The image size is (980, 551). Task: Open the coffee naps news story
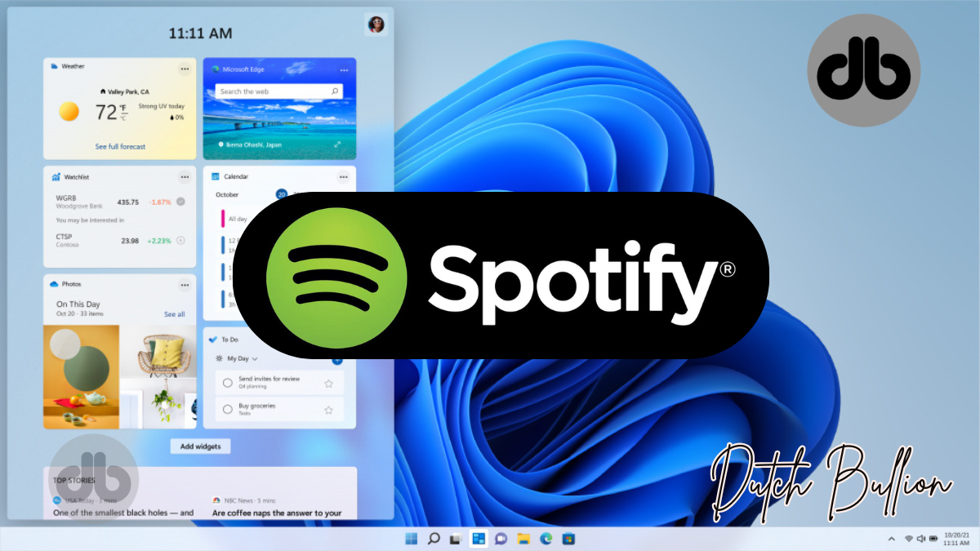click(276, 513)
